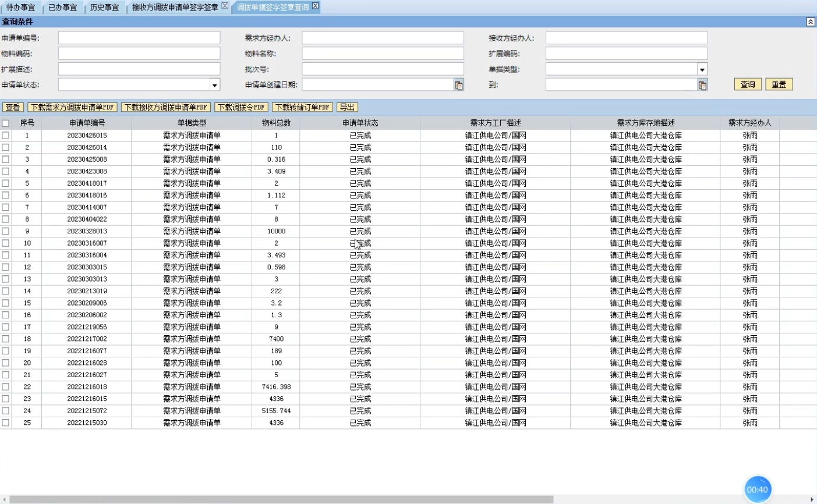Image resolution: width=817 pixels, height=504 pixels.
Task: Close the 接收方调拨申请单签字签章 tab
Action: click(225, 6)
